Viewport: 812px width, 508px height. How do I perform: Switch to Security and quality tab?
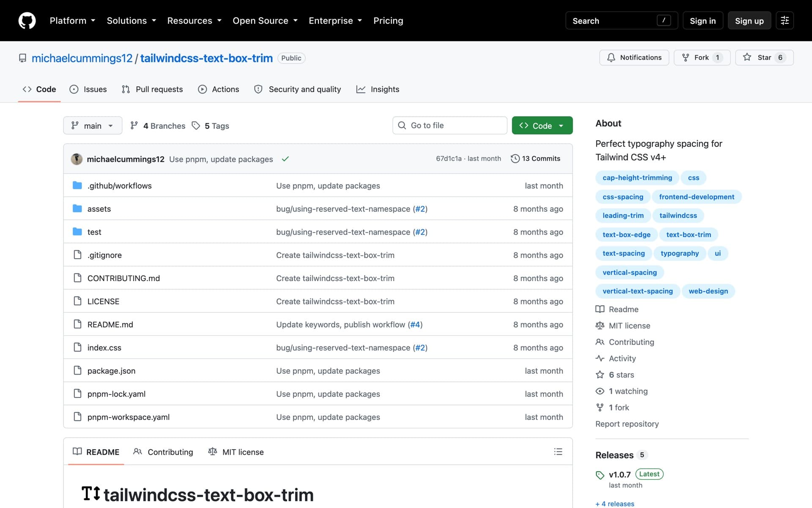pyautogui.click(x=297, y=89)
